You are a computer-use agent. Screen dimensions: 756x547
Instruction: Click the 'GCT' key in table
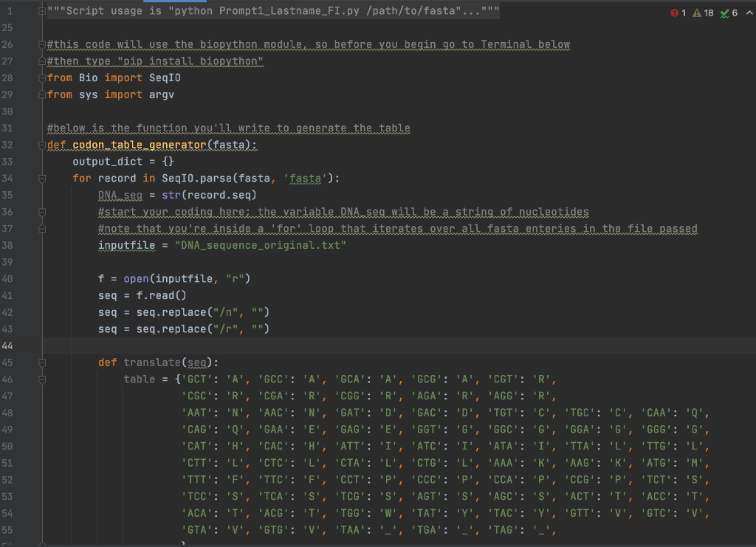pos(196,379)
